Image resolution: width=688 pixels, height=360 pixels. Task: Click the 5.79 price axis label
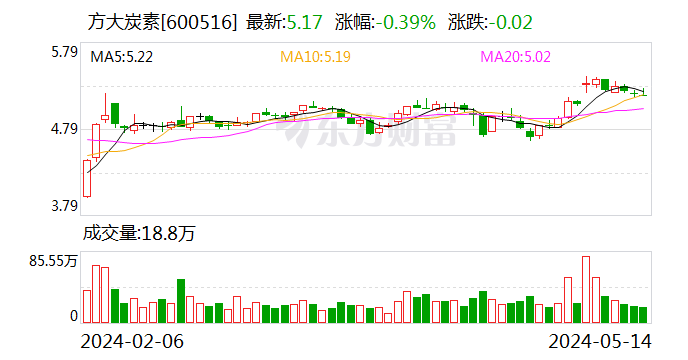64,52
